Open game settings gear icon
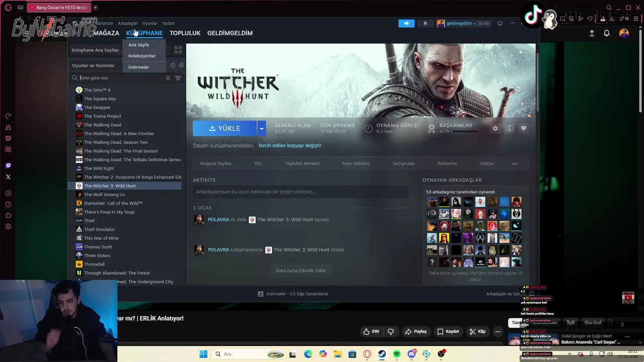This screenshot has height=362, width=644. point(495,128)
